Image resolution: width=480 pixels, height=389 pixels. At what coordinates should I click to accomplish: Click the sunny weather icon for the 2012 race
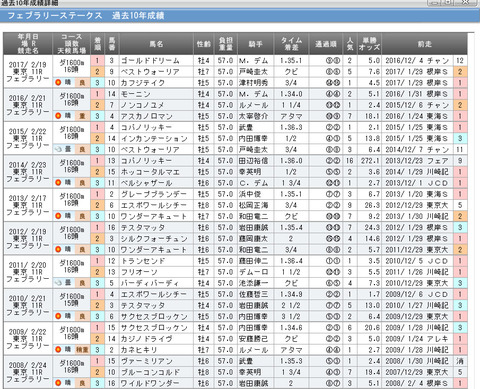(58, 249)
